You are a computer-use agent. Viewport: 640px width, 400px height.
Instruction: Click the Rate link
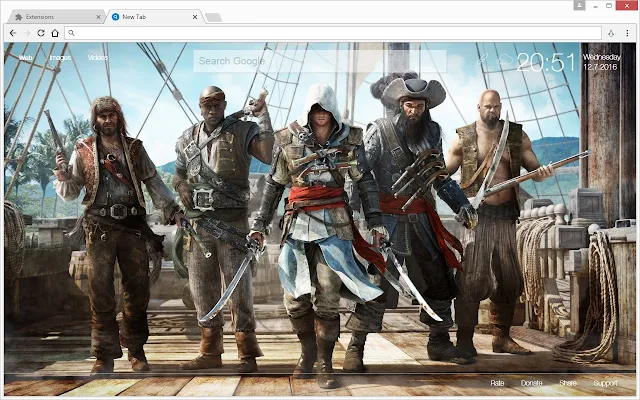click(497, 383)
